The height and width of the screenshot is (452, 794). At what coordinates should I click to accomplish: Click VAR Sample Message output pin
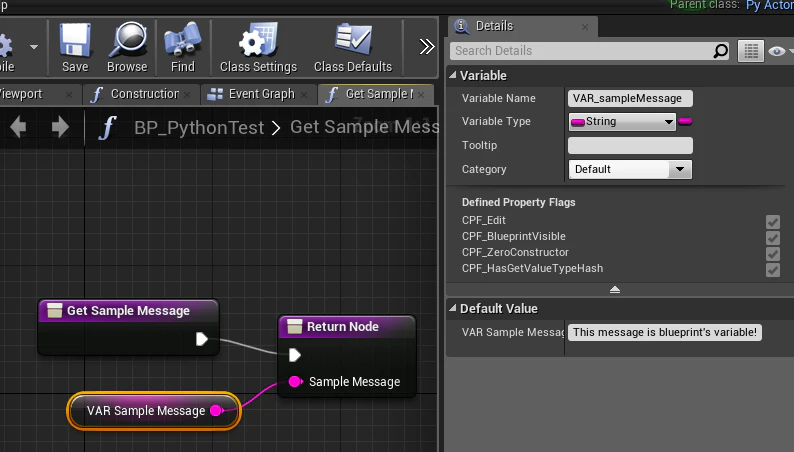click(x=216, y=410)
